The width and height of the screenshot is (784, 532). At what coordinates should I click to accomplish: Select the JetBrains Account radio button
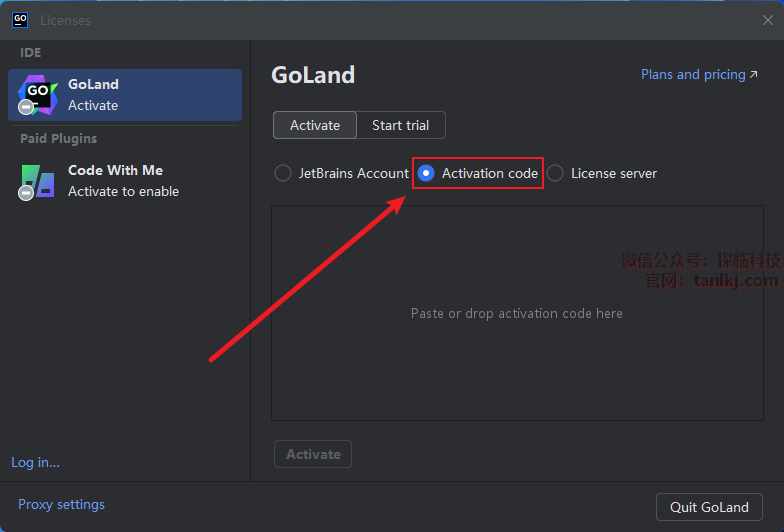283,173
